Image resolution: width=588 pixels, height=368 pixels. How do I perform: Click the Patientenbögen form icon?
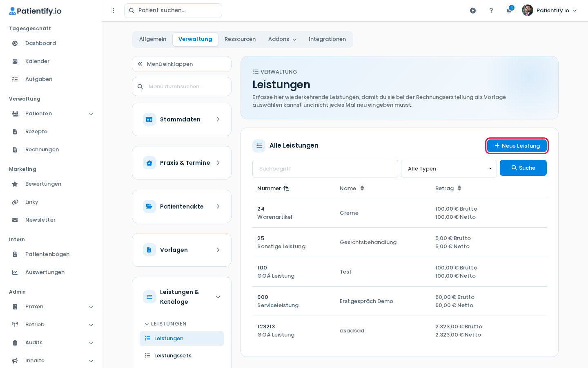(x=15, y=254)
